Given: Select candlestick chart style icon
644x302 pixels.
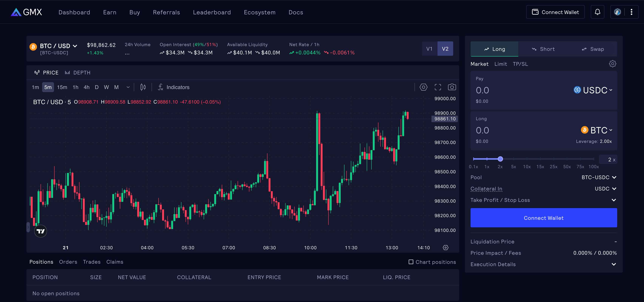Looking at the screenshot, I should [143, 87].
